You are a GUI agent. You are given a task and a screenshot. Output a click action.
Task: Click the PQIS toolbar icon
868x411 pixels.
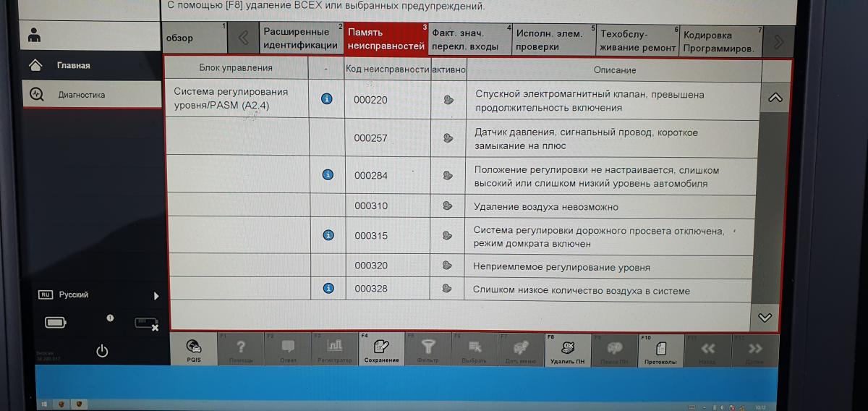193,349
